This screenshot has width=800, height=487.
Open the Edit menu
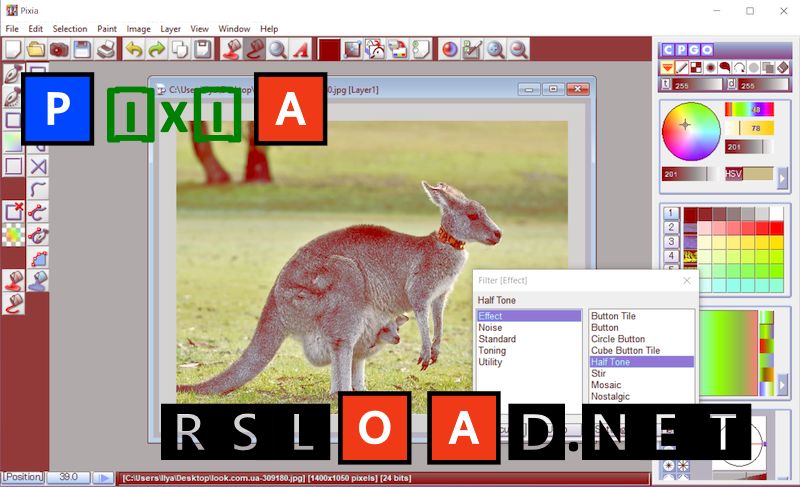click(35, 29)
